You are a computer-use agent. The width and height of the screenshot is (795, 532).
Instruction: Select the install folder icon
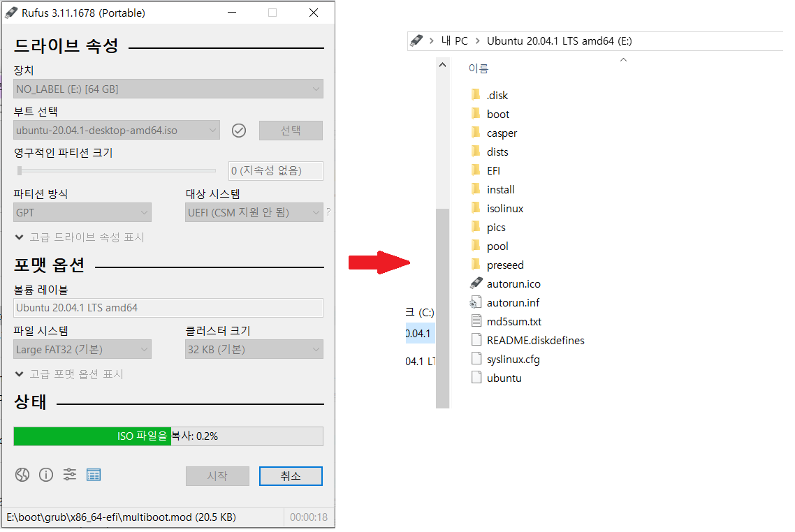point(476,189)
